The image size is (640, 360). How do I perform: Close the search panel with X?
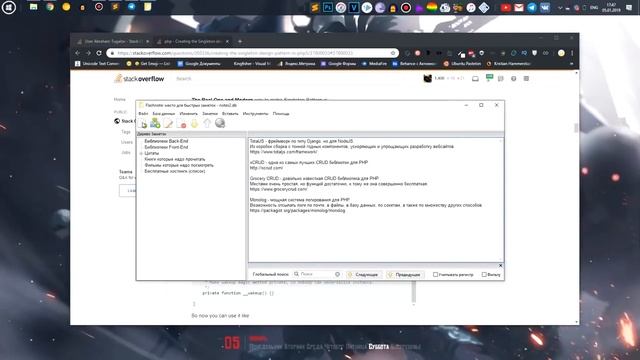pos(500,266)
